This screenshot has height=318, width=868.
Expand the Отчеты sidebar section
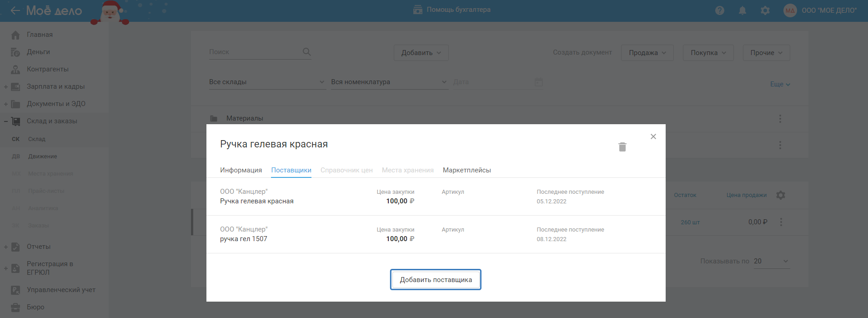(6, 247)
